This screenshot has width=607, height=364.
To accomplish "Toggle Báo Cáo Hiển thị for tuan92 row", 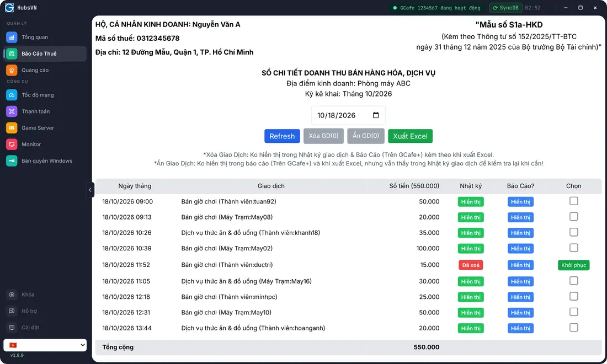I will coord(521,202).
